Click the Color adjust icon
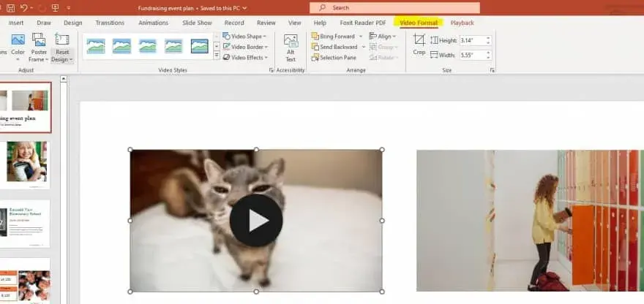Viewport: 644px width, 304px height. [18, 39]
